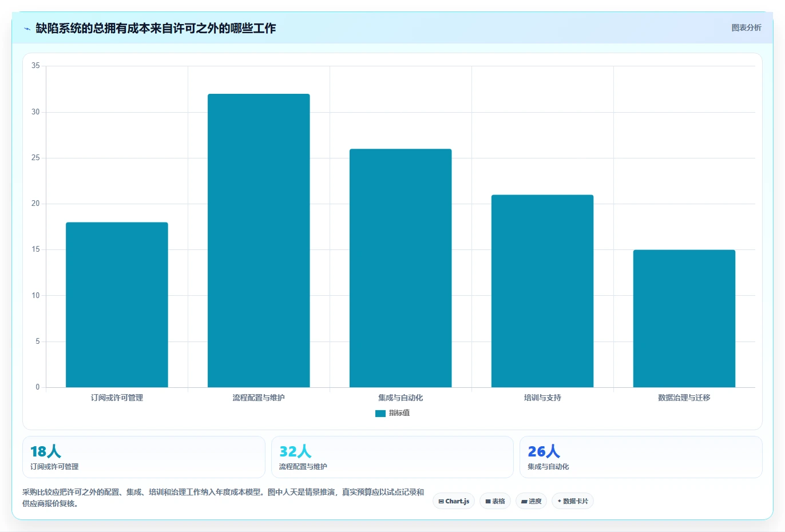Click the icon in the 表格 tag
This screenshot has width=785, height=532.
click(x=488, y=502)
